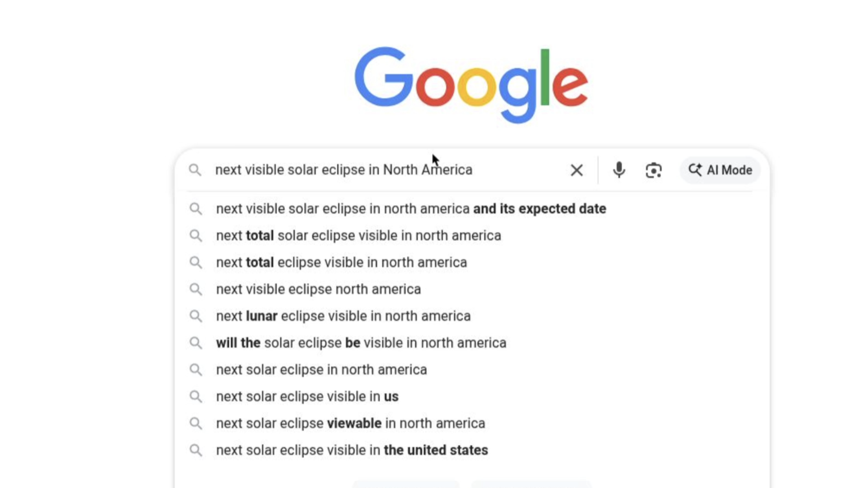Pick "next solar eclipse in north america"
The height and width of the screenshot is (488, 868).
pyautogui.click(x=322, y=370)
